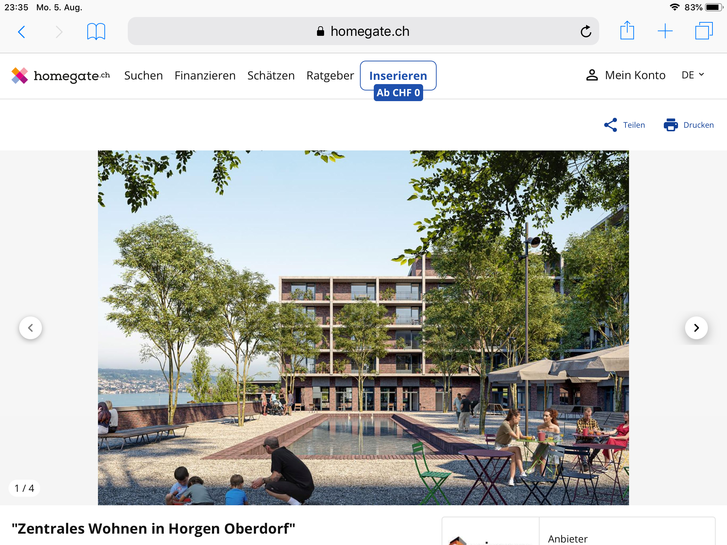The height and width of the screenshot is (545, 727).
Task: Open the Finanzieren menu item
Action: pyautogui.click(x=205, y=76)
